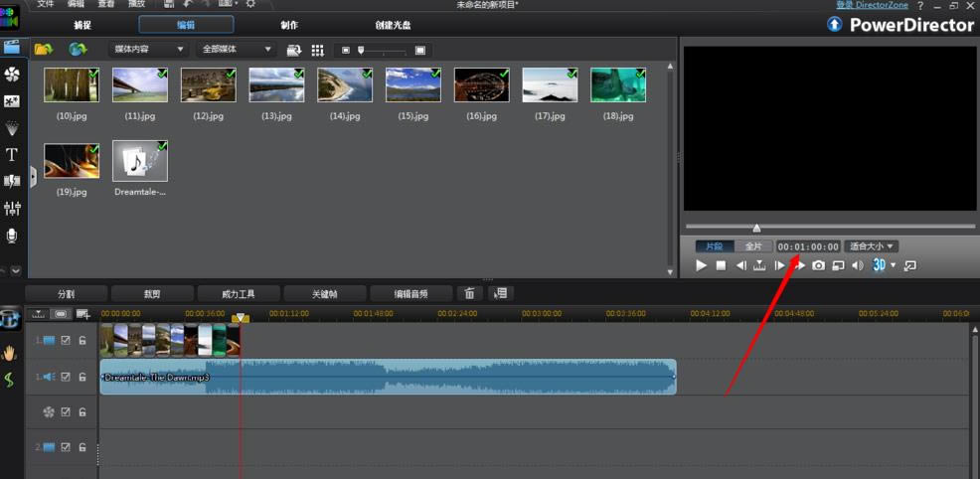Image resolution: width=980 pixels, height=479 pixels.
Task: Open the 适合大小 zoom dropdown
Action: pyautogui.click(x=872, y=246)
